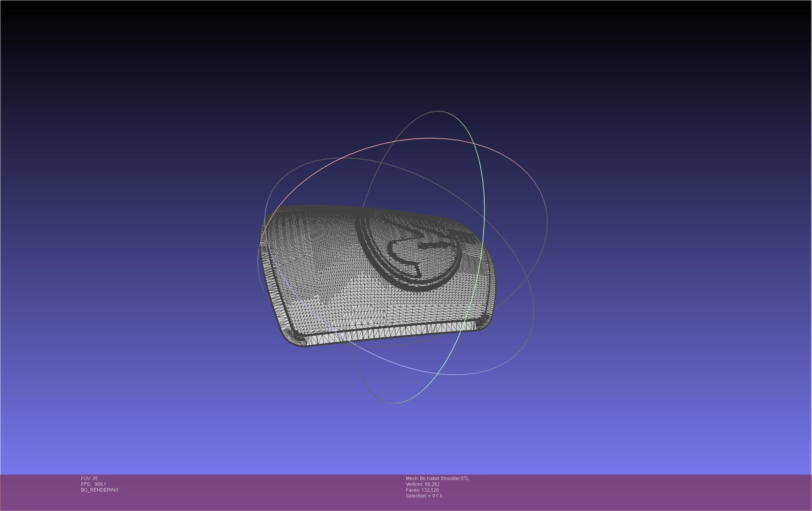Click the Mesh: Bo Katan Shoulder.STL label
The height and width of the screenshot is (511, 812).
pos(437,478)
